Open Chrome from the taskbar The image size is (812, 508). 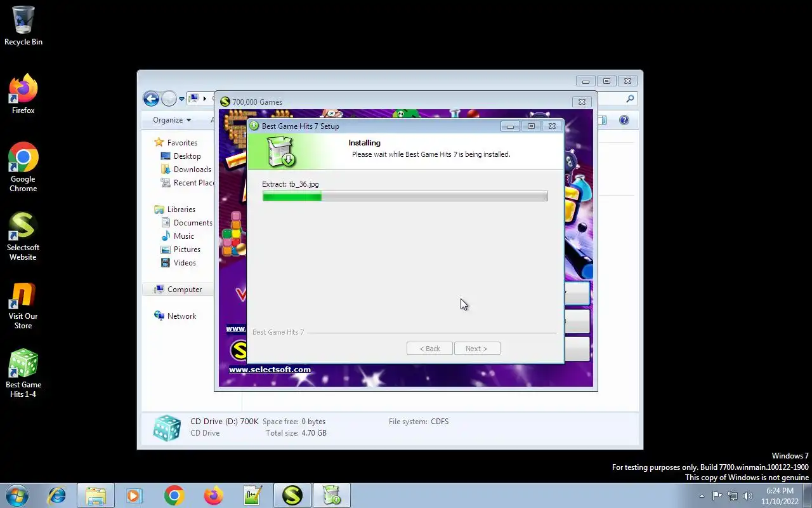pyautogui.click(x=174, y=495)
